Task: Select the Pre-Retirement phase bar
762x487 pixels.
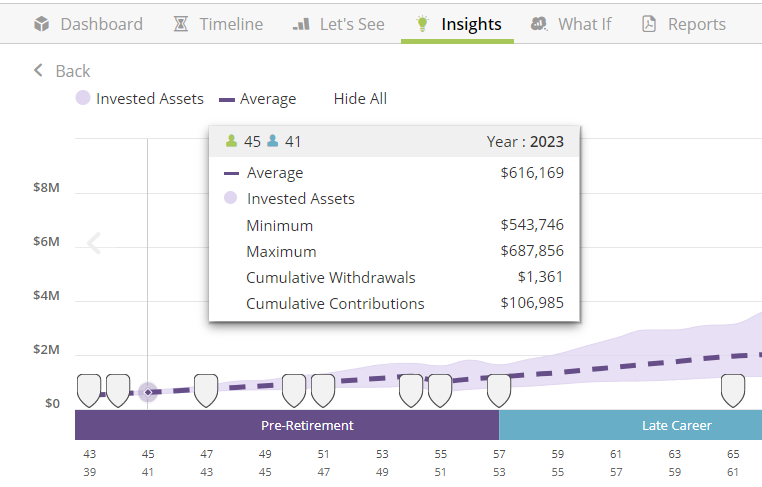Action: pyautogui.click(x=287, y=425)
